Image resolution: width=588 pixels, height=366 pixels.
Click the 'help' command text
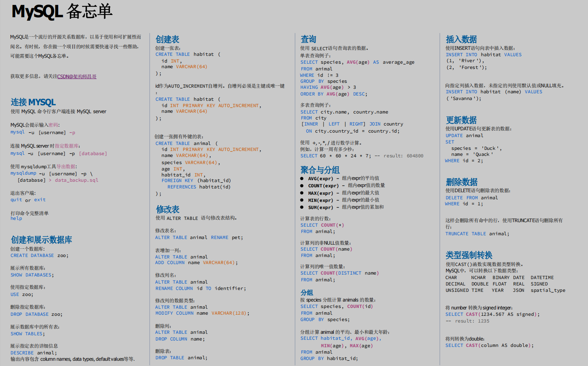16,219
